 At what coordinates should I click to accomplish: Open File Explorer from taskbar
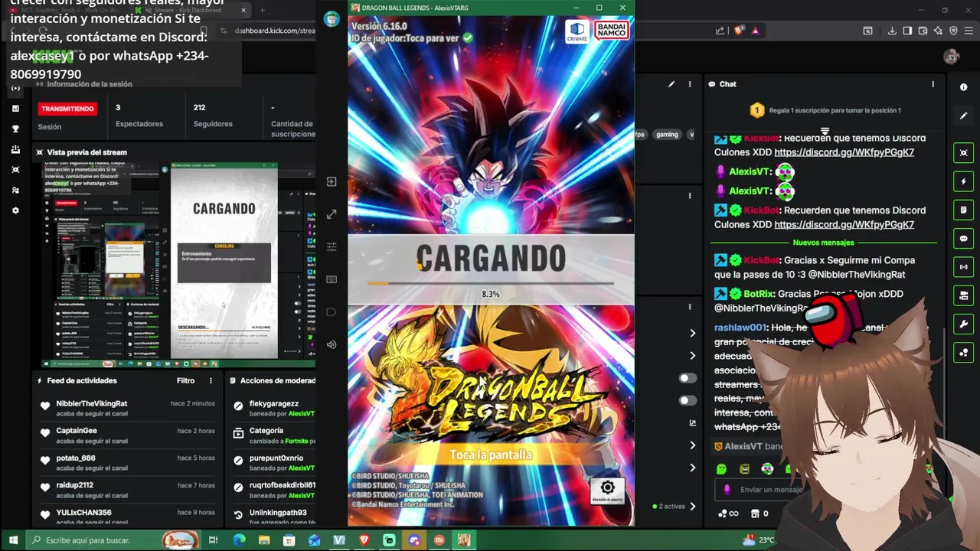pos(264,540)
